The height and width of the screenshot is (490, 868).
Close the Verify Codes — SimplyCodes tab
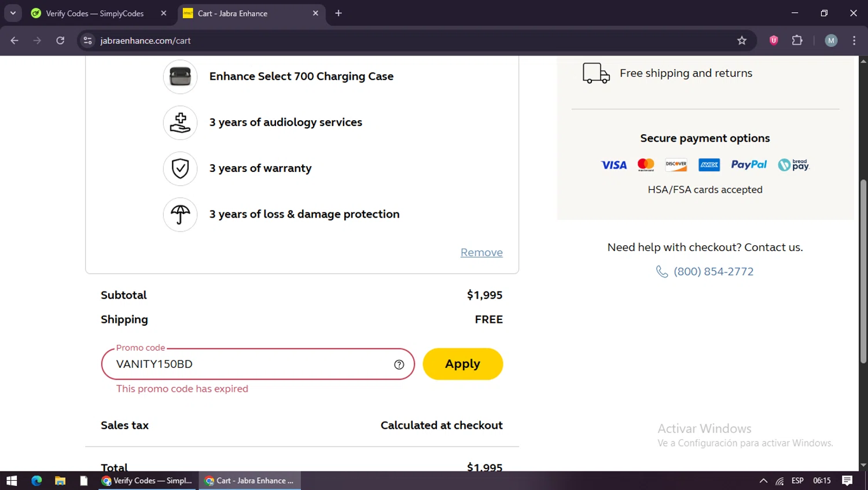(x=164, y=13)
